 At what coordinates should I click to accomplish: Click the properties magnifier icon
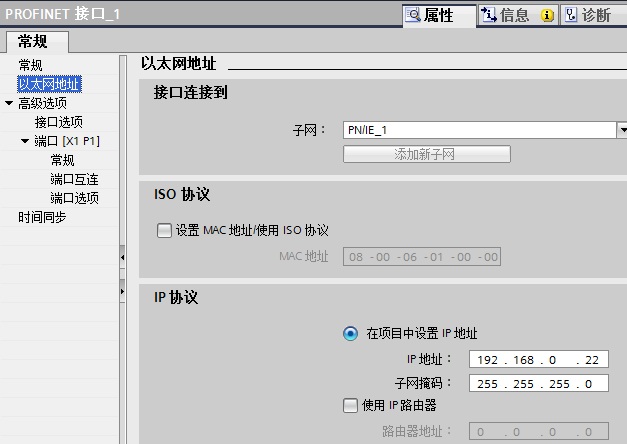[x=413, y=15]
